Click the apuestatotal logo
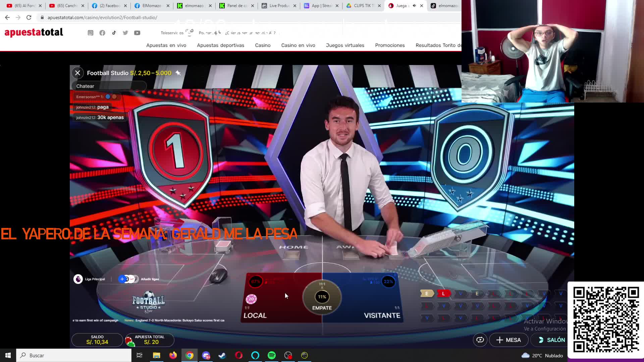 coord(34,33)
